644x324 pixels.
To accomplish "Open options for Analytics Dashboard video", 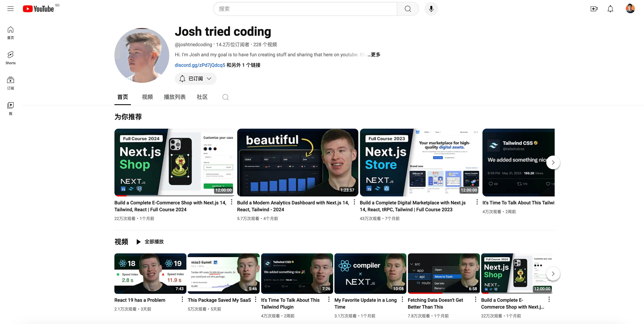I will coord(354,202).
